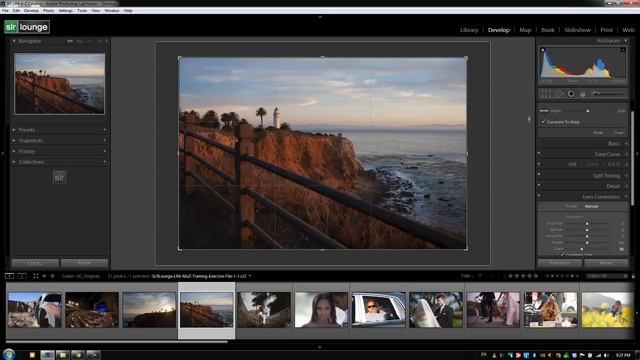
Task: Toggle shadow clipping indicator on histogram
Action: tap(542, 50)
